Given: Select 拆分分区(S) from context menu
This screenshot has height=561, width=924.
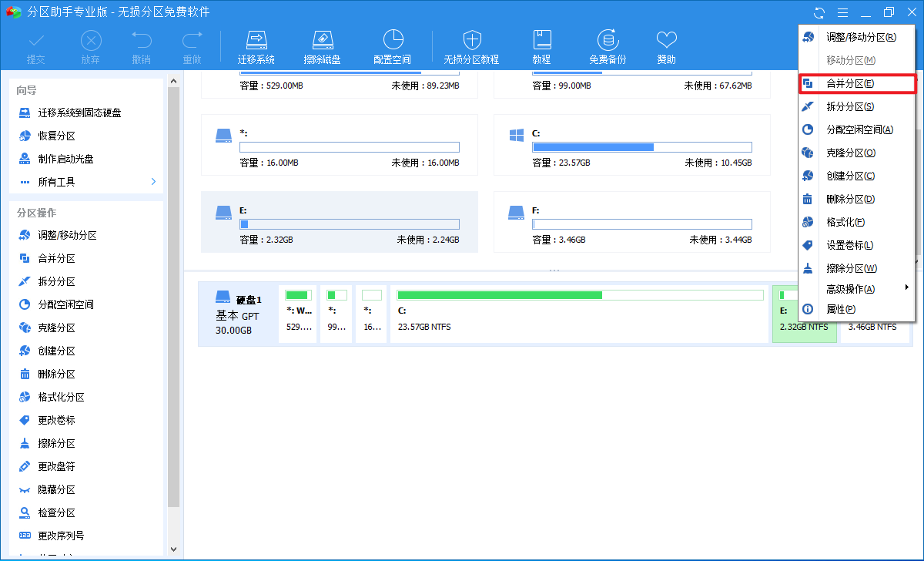Looking at the screenshot, I should (856, 106).
